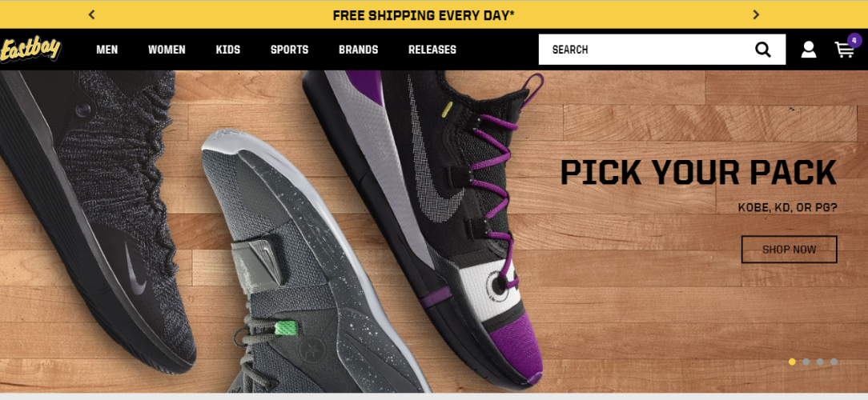Select the first carousel dot
The height and width of the screenshot is (400, 868).
coord(792,362)
